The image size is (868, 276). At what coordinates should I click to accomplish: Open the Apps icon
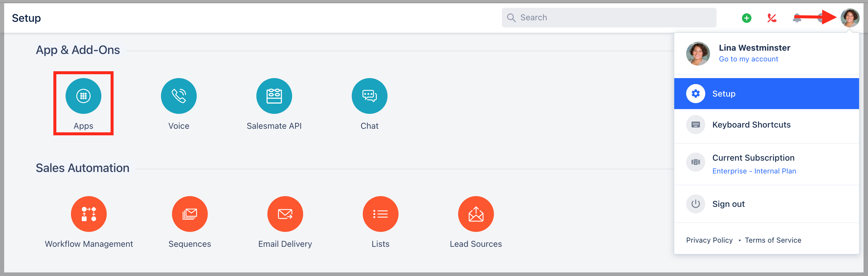[83, 96]
